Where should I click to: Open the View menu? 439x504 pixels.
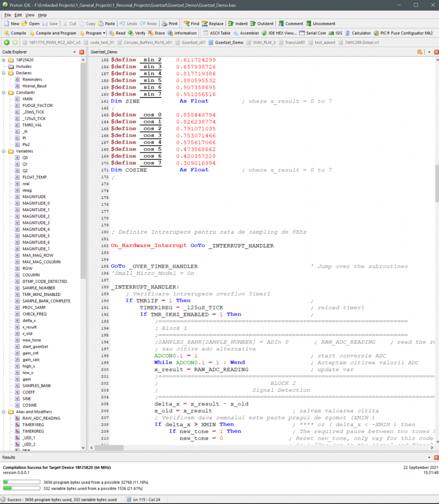click(30, 15)
